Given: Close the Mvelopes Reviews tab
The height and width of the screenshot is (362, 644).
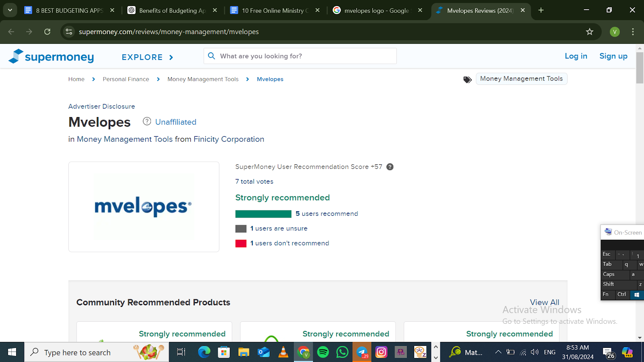Looking at the screenshot, I should [523, 10].
